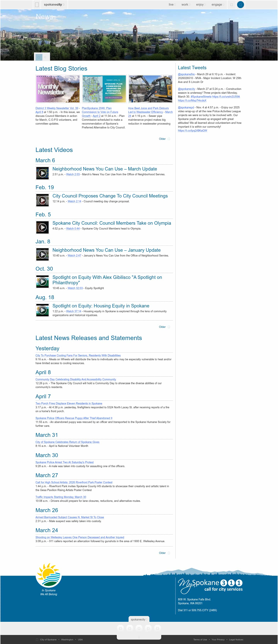278x644 pixels.
Task: Play the Council Members Take on Olympia video
Action: coord(42,228)
